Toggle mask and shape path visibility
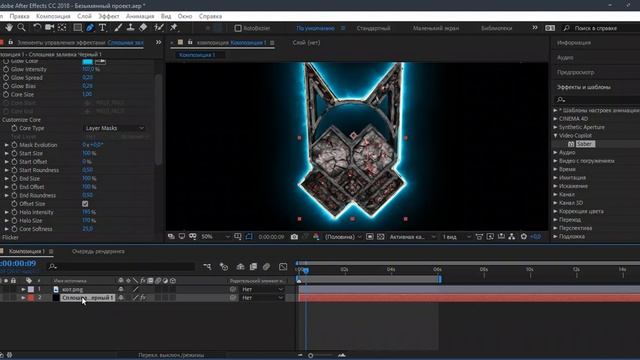Viewport: 640px width, 360px height. pyautogui.click(x=249, y=237)
